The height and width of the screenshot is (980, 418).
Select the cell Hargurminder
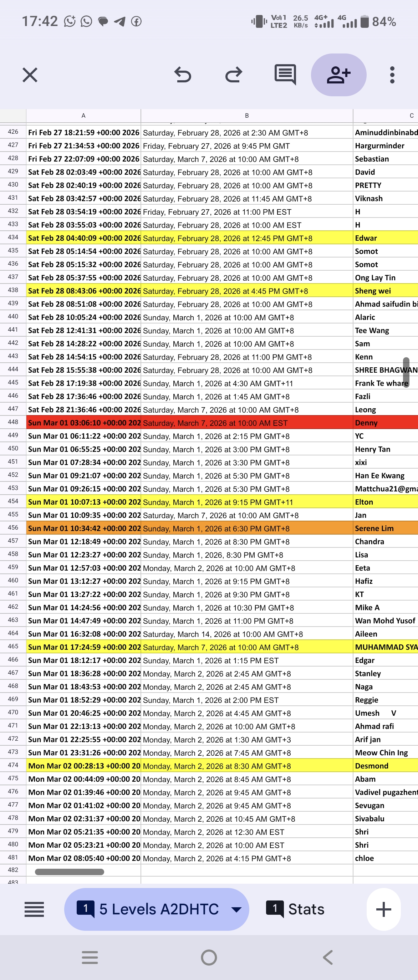click(386, 146)
